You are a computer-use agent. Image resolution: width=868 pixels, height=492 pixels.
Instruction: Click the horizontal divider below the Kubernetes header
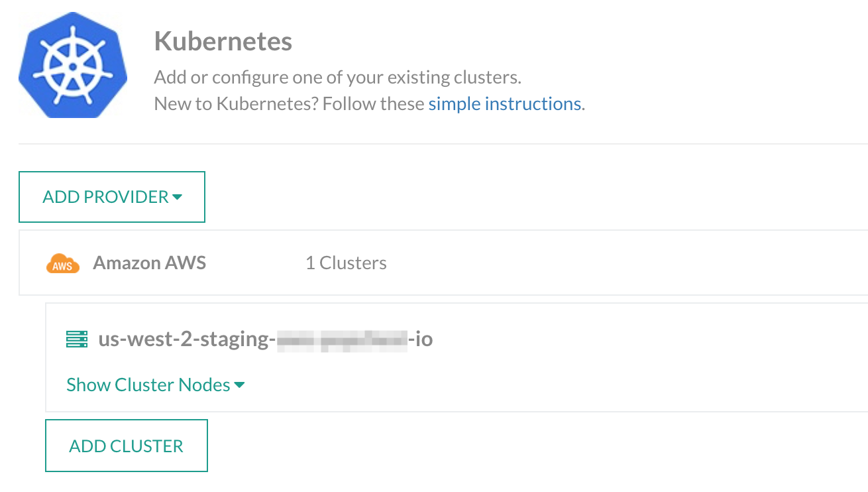click(443, 143)
